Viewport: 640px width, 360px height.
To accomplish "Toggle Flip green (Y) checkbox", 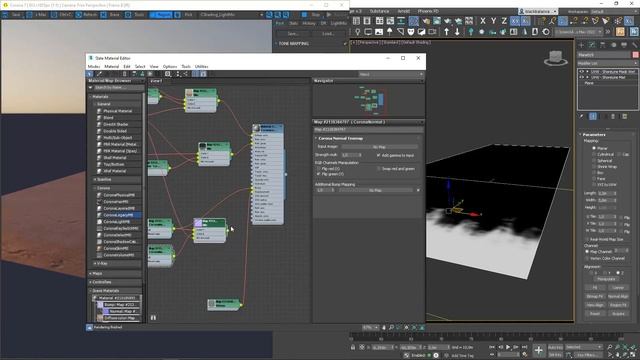I will (x=318, y=174).
